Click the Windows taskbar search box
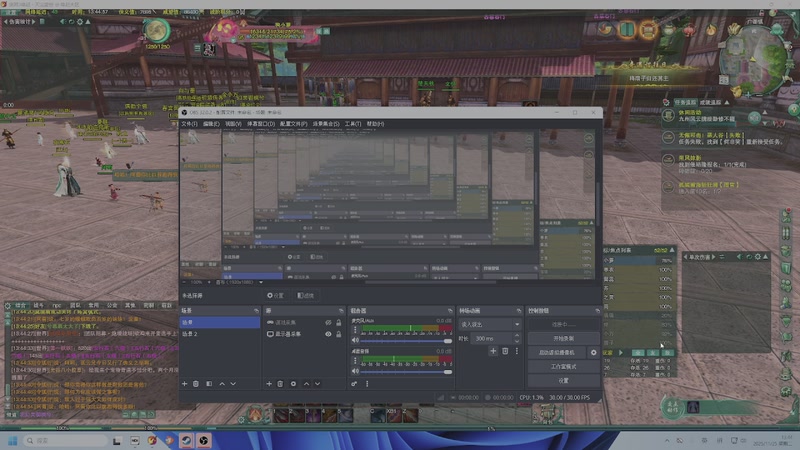Image resolution: width=800 pixels, height=450 pixels. pyautogui.click(x=66, y=440)
